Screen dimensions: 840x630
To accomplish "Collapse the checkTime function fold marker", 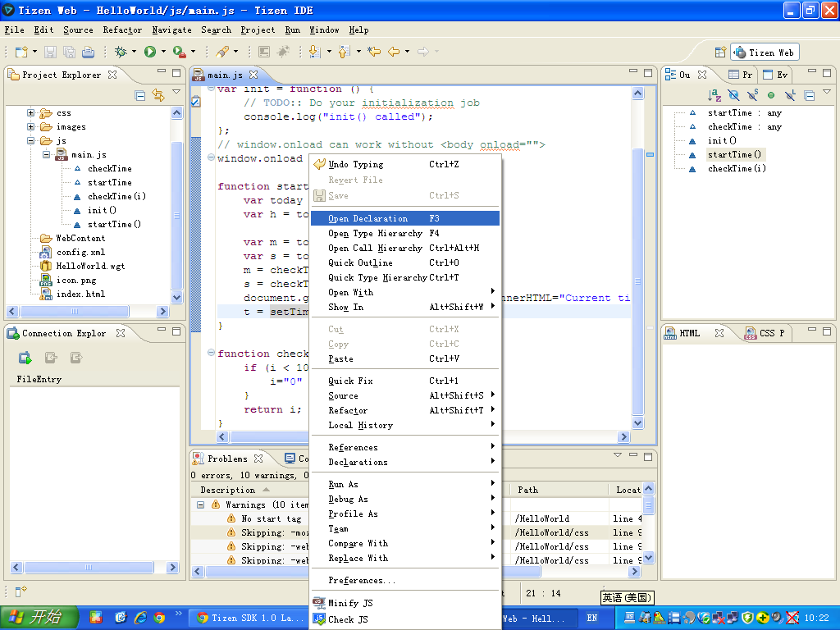I will [211, 353].
